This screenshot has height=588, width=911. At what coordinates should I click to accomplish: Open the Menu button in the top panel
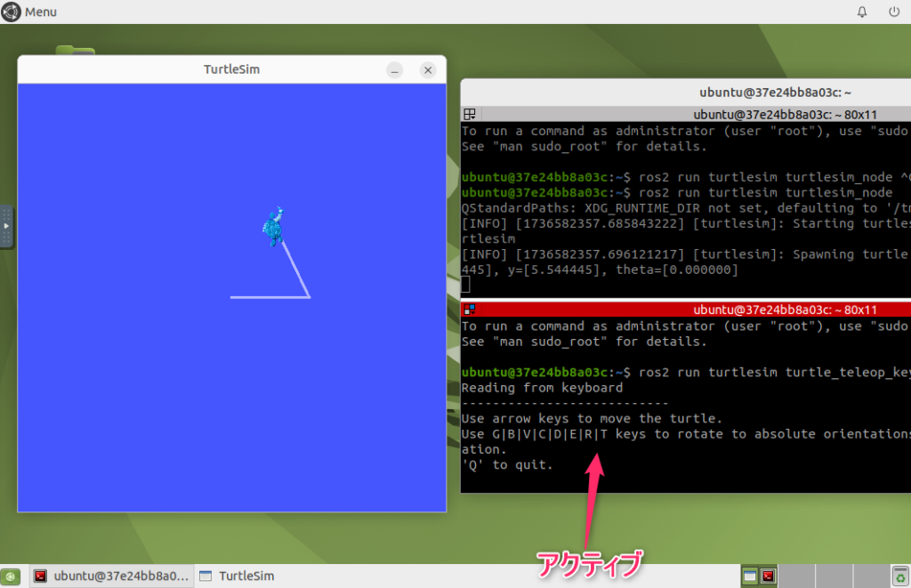[x=29, y=12]
